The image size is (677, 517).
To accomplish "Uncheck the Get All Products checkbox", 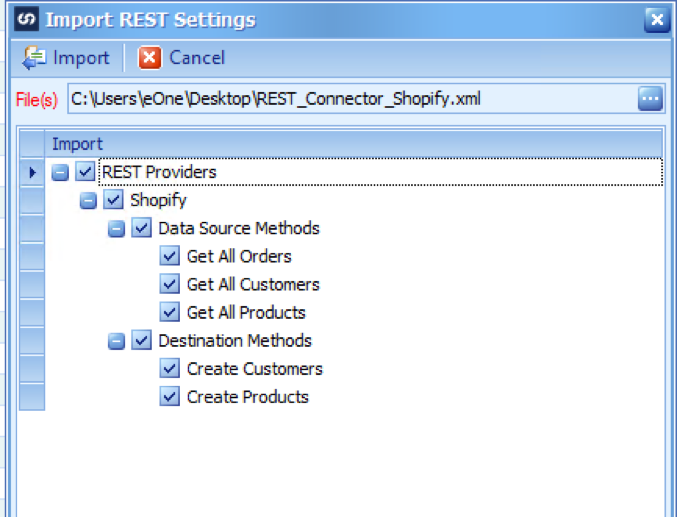I will (x=170, y=312).
